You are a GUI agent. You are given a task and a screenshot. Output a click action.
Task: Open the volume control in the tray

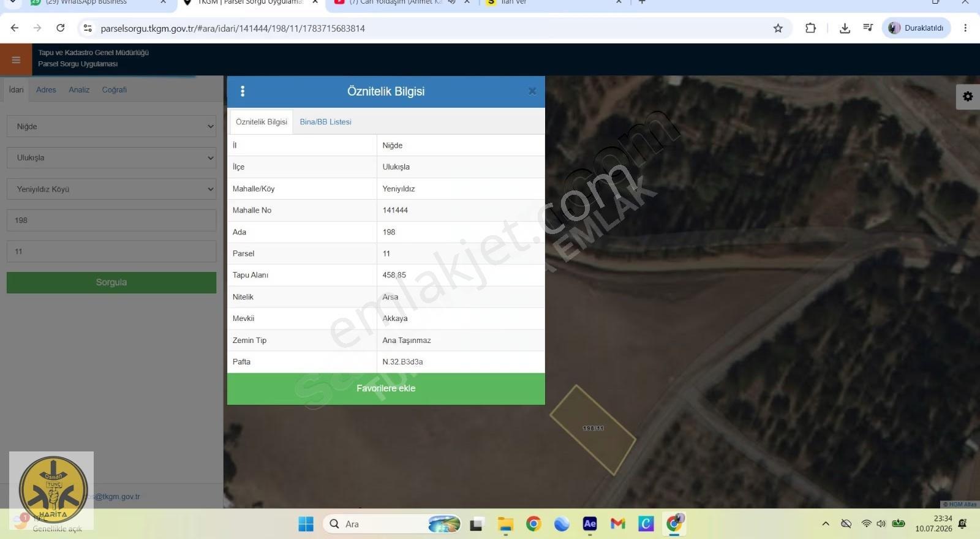point(881,524)
